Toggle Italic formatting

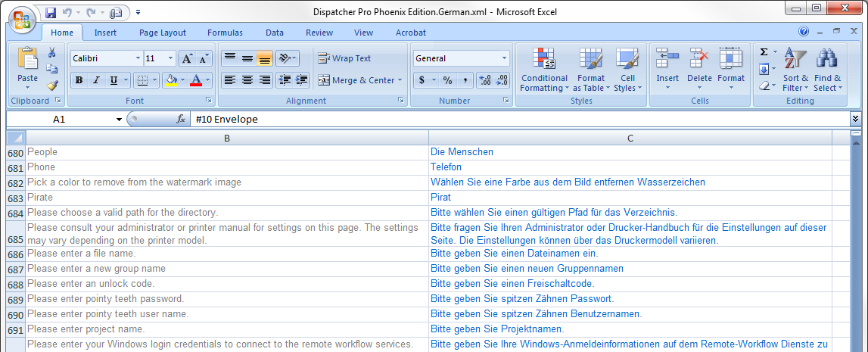point(96,80)
